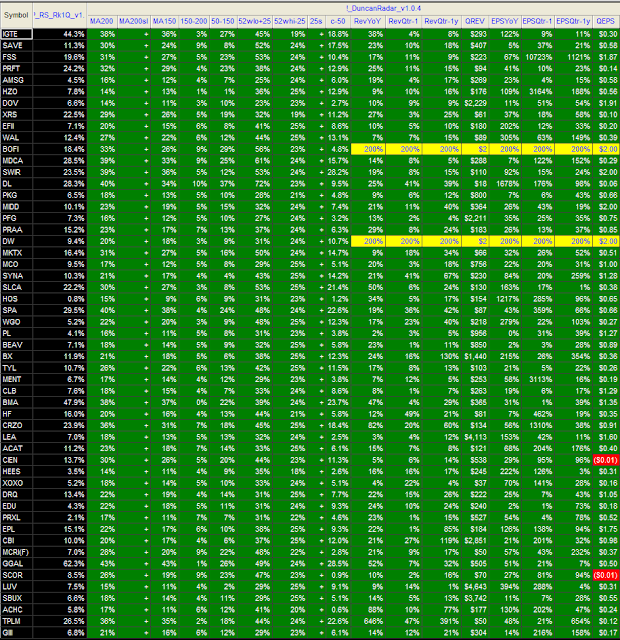
Task: Select the MKTX symbol cell
Action: 16,253
